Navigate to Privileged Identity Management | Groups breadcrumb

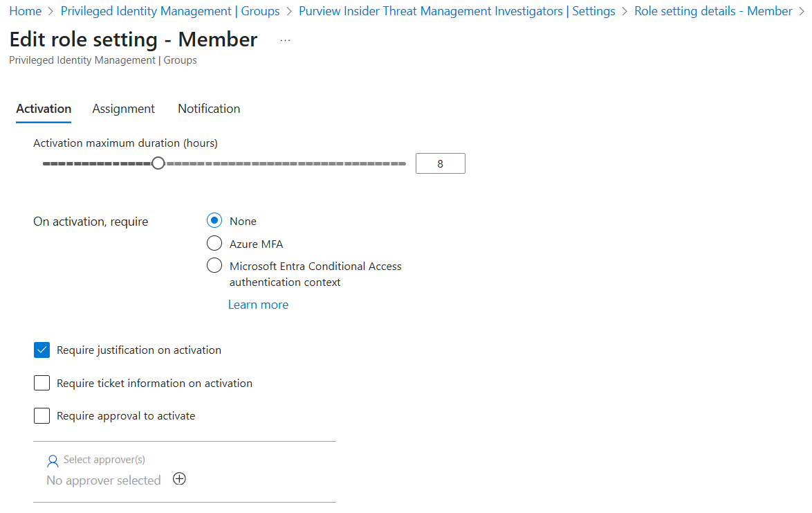tap(170, 11)
